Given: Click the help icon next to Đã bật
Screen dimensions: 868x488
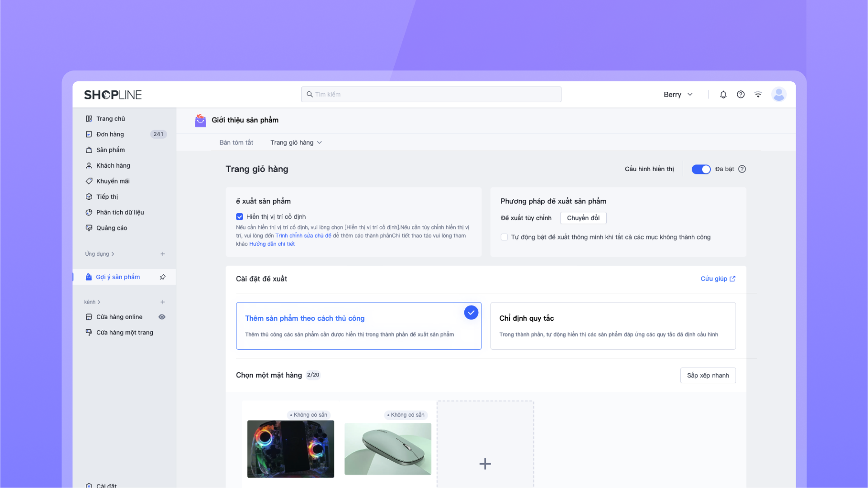Looking at the screenshot, I should coord(742,169).
